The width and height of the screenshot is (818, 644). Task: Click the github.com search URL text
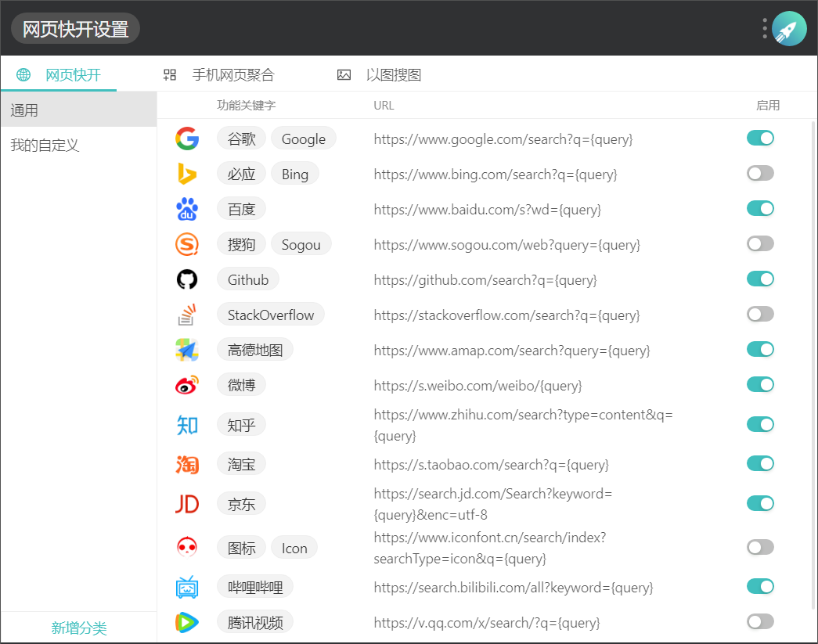click(x=485, y=280)
